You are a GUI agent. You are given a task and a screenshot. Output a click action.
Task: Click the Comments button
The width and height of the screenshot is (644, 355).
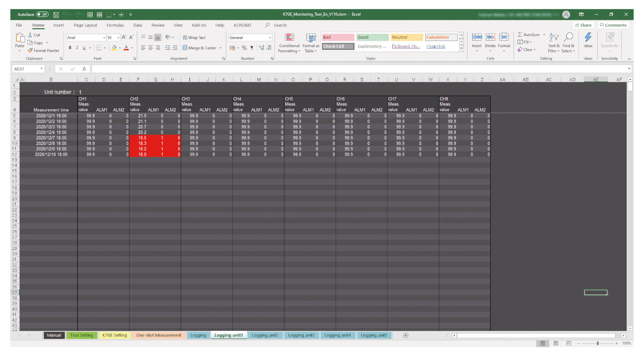point(613,25)
